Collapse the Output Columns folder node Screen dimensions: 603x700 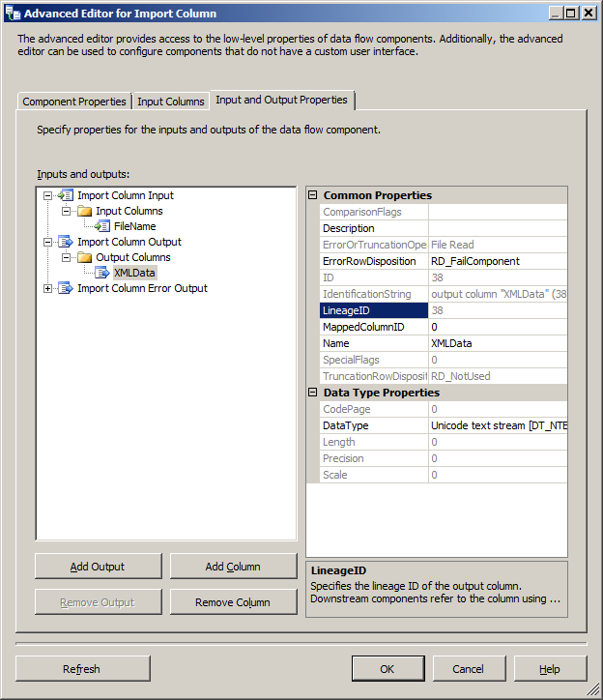click(66, 257)
